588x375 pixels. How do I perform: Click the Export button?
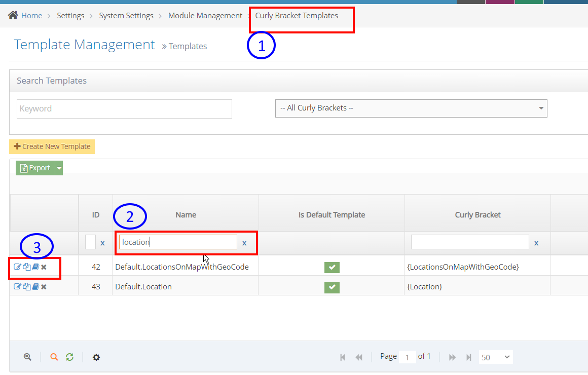point(35,168)
